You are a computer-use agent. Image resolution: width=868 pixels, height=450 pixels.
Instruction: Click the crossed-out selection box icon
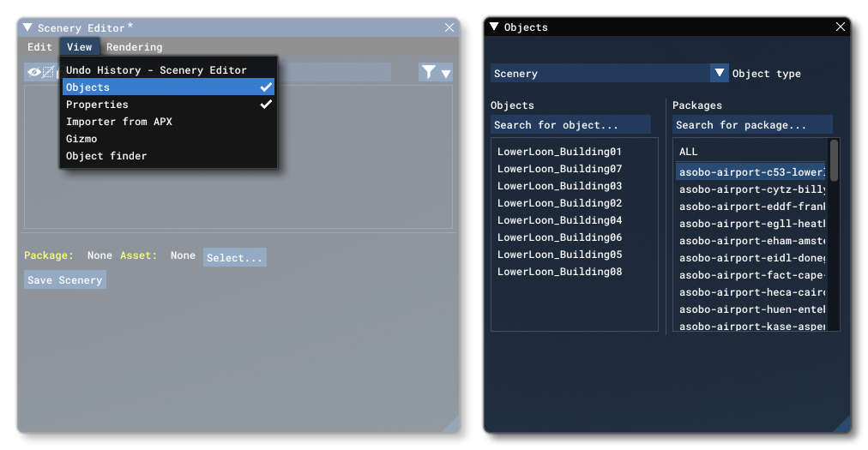click(x=48, y=72)
